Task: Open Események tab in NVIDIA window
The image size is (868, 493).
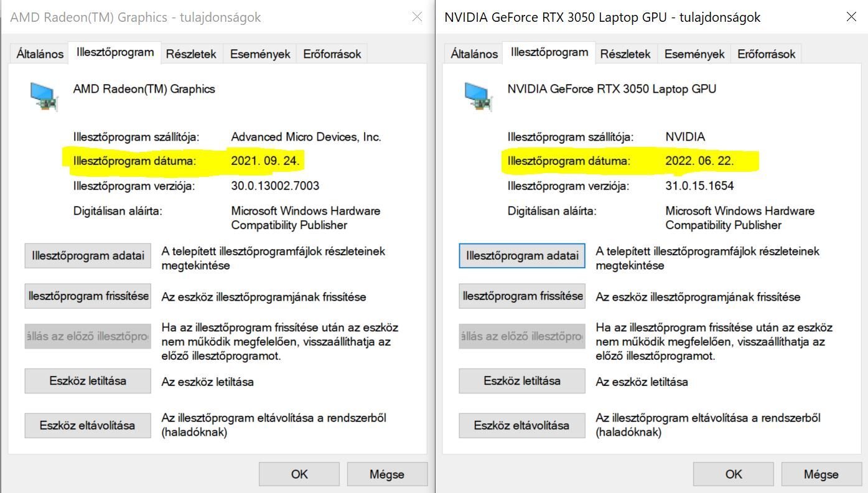Action: point(694,54)
